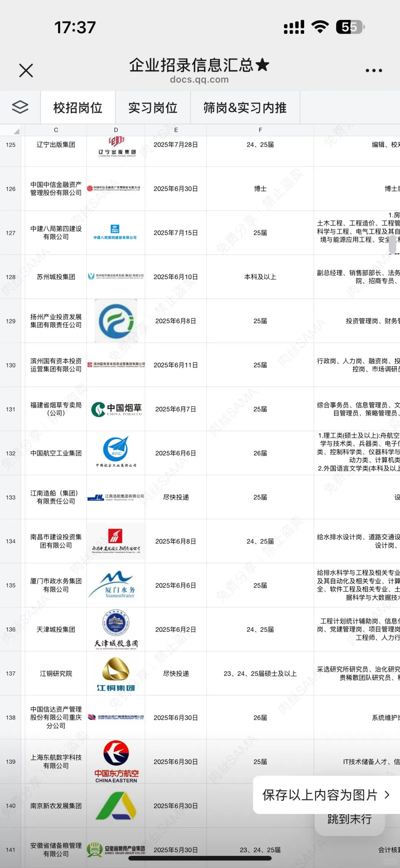The width and height of the screenshot is (400, 868).
Task: Select row header 125
Action: (x=11, y=145)
